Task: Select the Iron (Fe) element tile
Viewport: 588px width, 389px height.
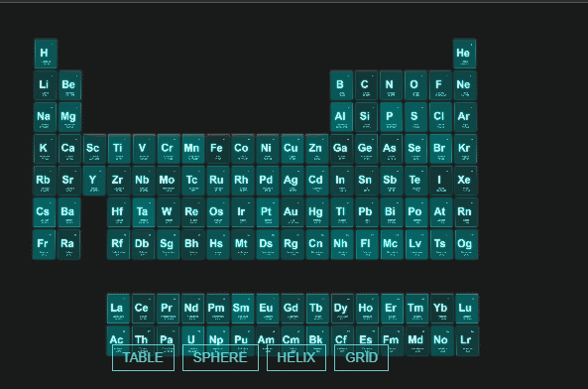Action: [x=217, y=149]
